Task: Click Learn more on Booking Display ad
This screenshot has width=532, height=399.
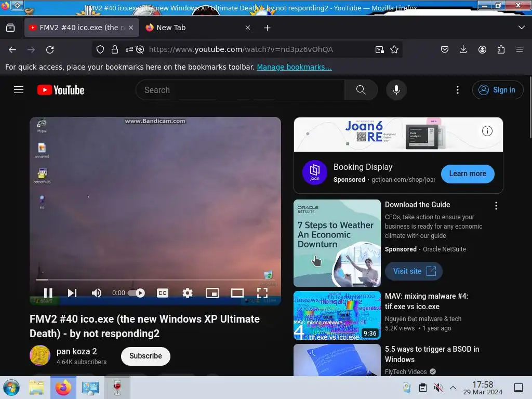Action: tap(468, 174)
